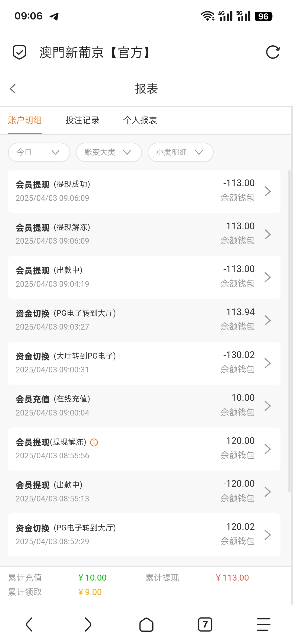Open the 今日 date filter dropdown

[39, 152]
